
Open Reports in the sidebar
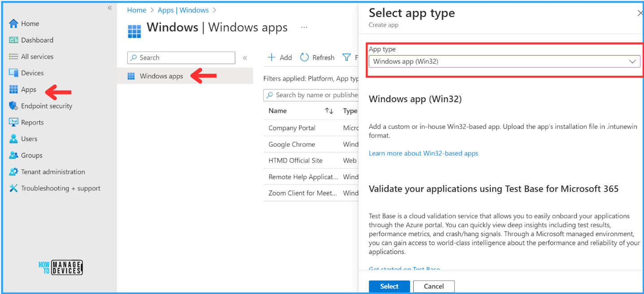point(32,122)
